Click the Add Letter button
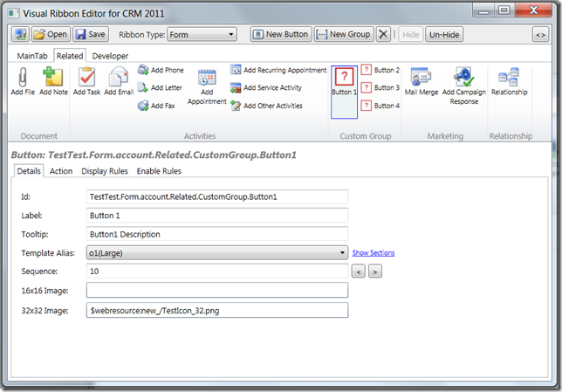This screenshot has height=392, width=562. [160, 87]
